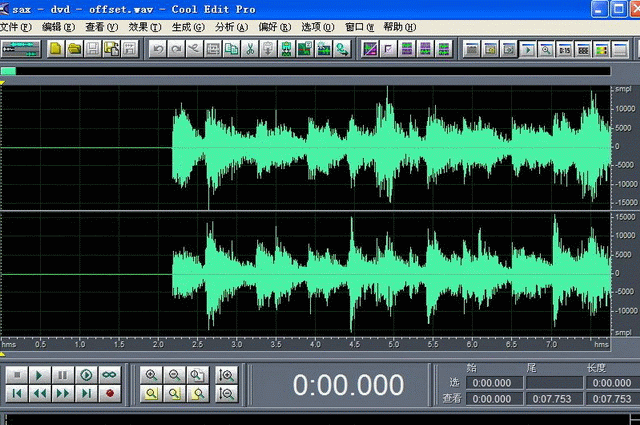Click the Zoom Out Full magnifier icon
Image resolution: width=640 pixels, height=425 pixels.
pos(198,375)
